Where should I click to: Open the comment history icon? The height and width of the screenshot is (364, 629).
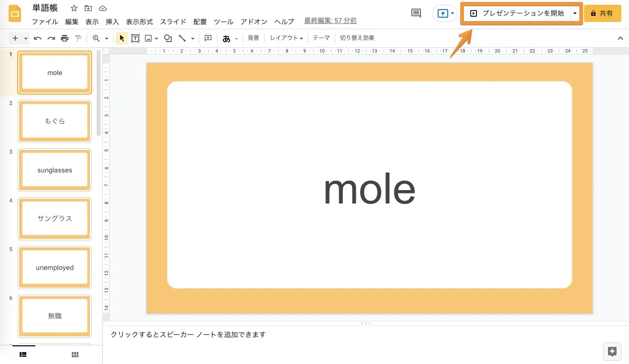coord(416,13)
